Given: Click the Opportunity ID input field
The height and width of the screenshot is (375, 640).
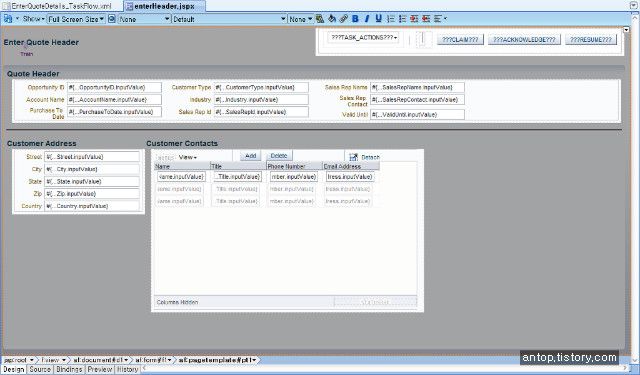Looking at the screenshot, I should [x=114, y=87].
